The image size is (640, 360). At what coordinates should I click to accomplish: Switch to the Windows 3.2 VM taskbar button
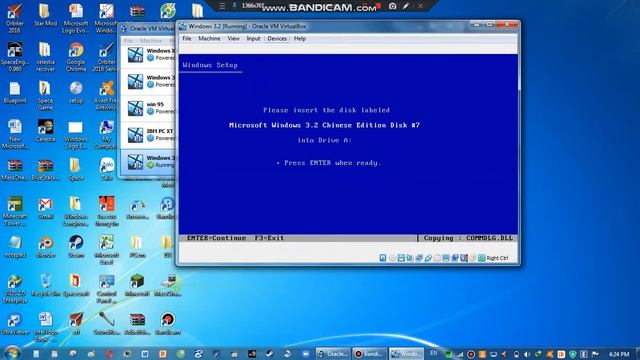[406, 354]
